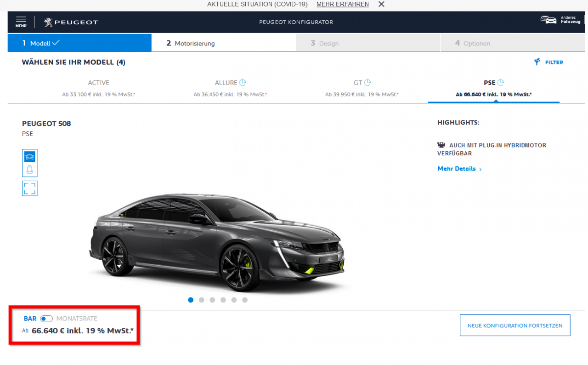Go to step 2 Motorisierung tab
The height and width of the screenshot is (365, 588).
224,43
